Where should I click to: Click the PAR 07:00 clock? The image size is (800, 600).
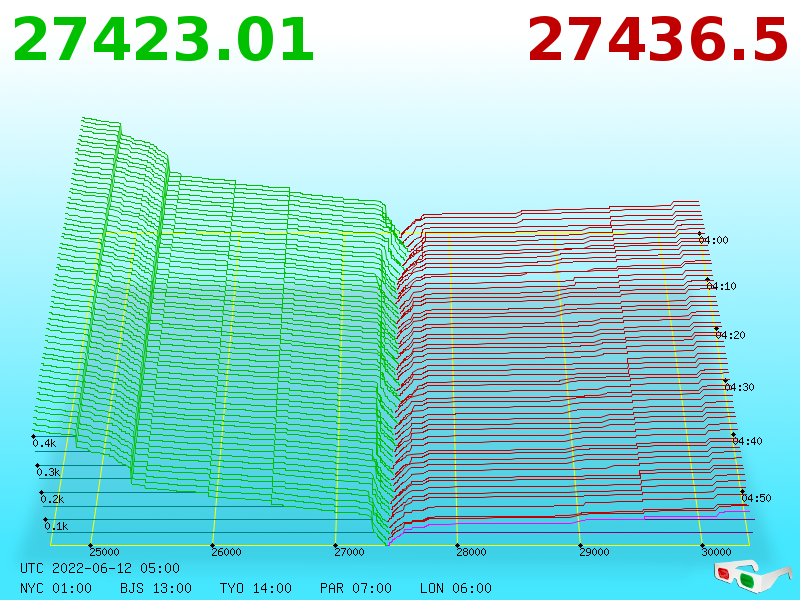pyautogui.click(x=356, y=588)
